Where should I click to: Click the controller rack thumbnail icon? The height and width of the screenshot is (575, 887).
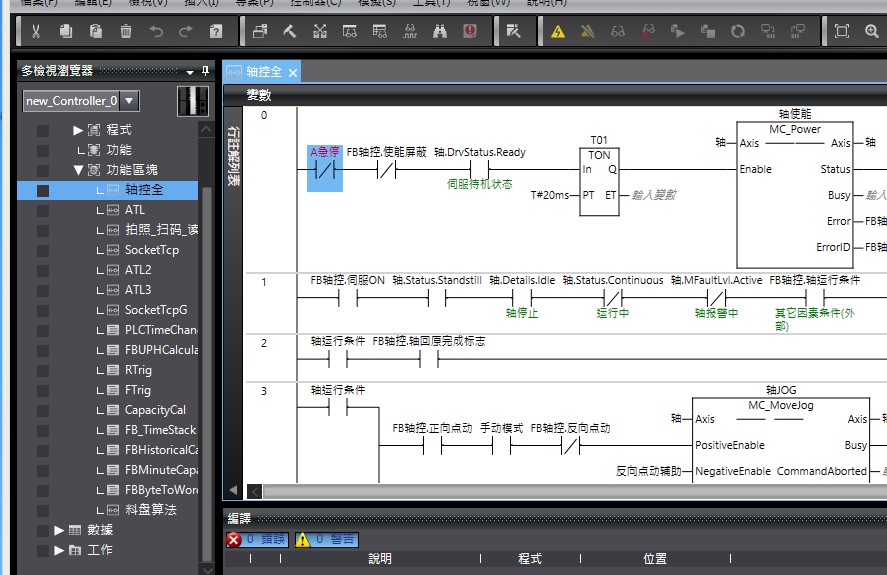[x=192, y=101]
